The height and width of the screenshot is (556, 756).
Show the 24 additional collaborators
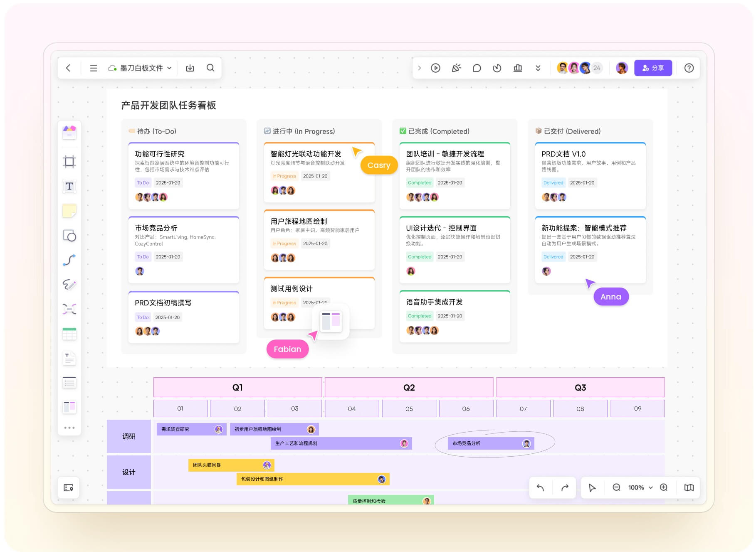click(x=597, y=68)
